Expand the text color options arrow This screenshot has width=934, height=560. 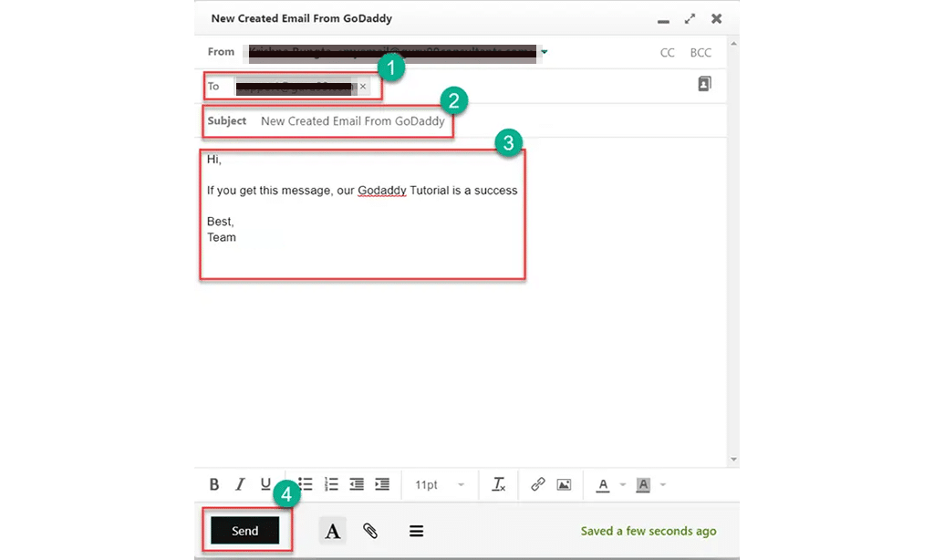pyautogui.click(x=623, y=485)
